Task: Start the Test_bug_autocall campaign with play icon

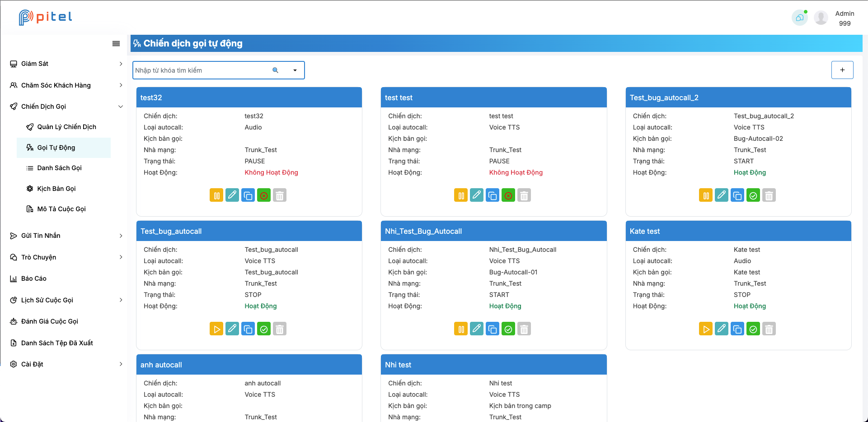Action: (216, 329)
